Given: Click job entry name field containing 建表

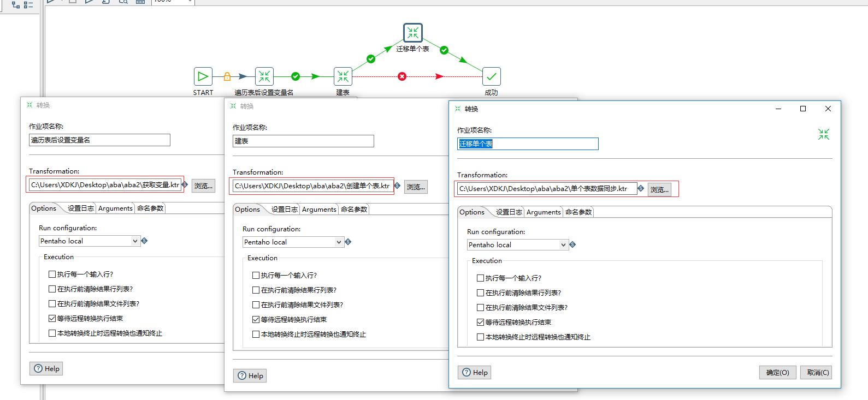Looking at the screenshot, I should [x=303, y=141].
